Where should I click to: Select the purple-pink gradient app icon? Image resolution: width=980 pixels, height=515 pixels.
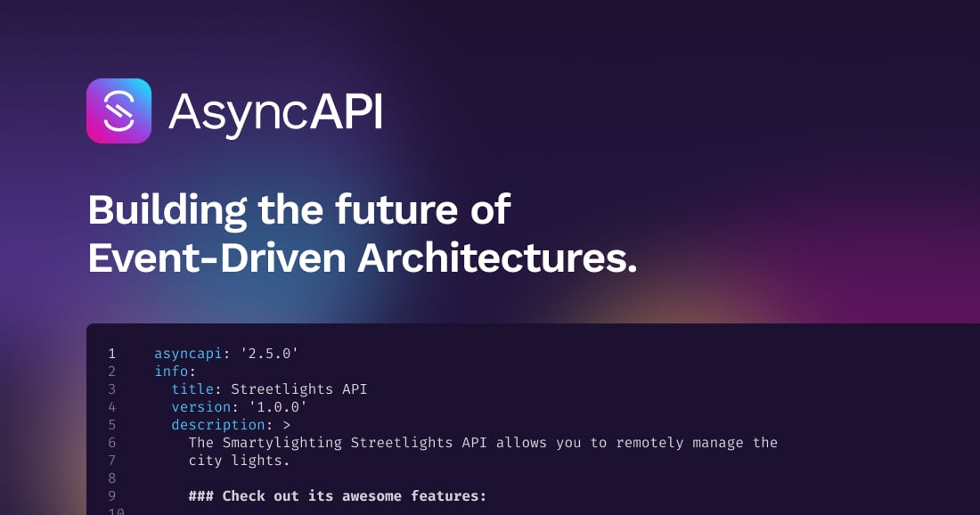pos(118,110)
